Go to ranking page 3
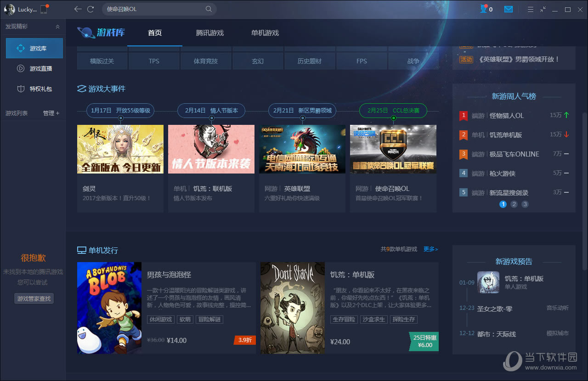The height and width of the screenshot is (381, 588). (x=525, y=204)
